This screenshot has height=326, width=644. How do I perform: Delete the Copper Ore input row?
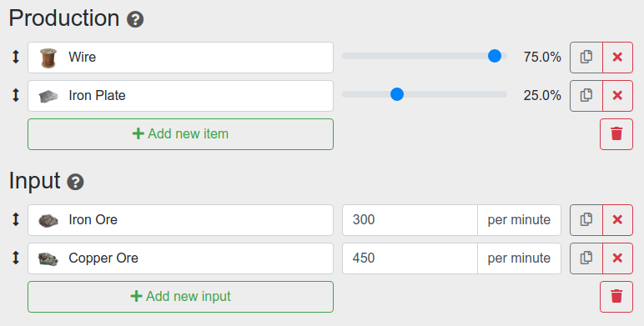click(617, 258)
